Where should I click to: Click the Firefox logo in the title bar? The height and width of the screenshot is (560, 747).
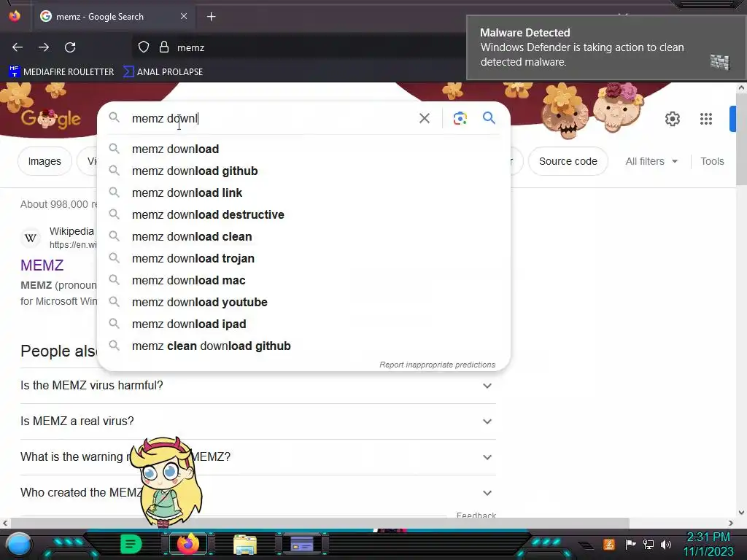pyautogui.click(x=15, y=16)
